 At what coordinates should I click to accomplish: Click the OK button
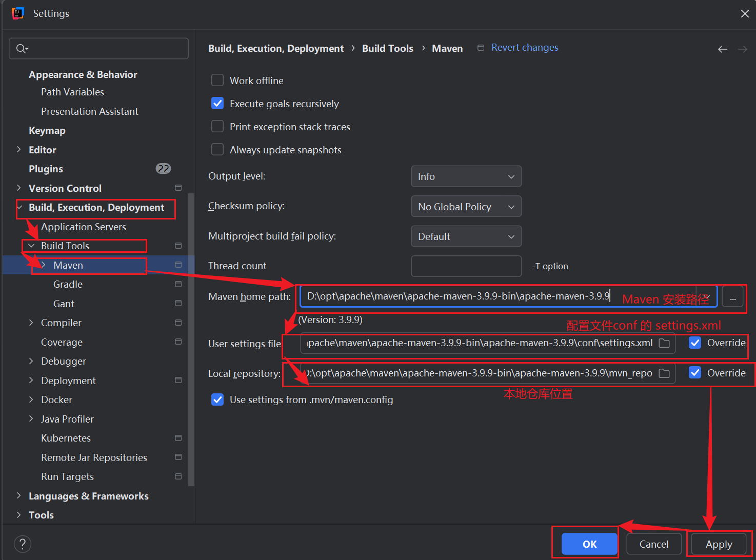(589, 544)
